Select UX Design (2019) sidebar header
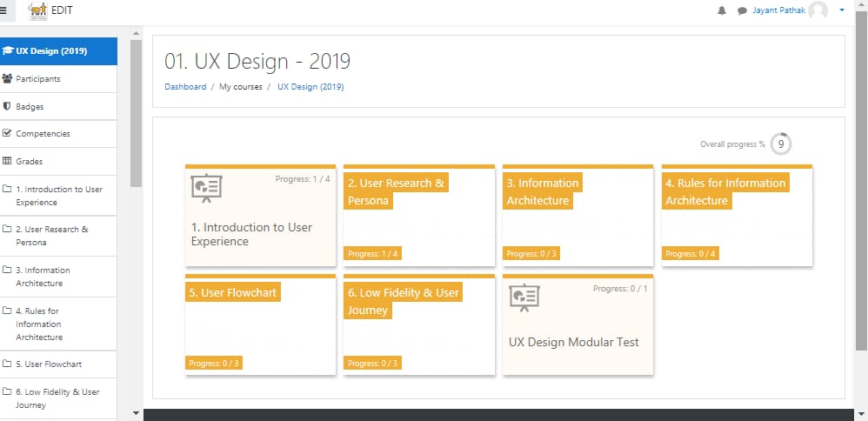 point(51,50)
